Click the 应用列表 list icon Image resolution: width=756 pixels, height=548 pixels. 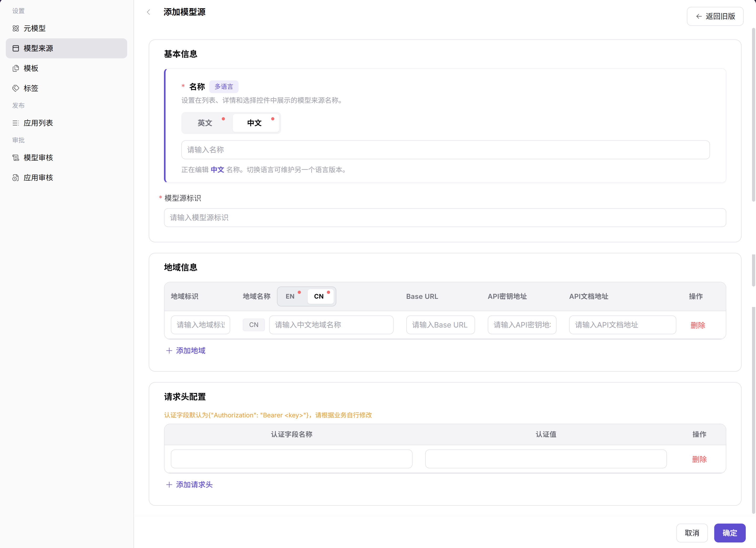pyautogui.click(x=16, y=123)
